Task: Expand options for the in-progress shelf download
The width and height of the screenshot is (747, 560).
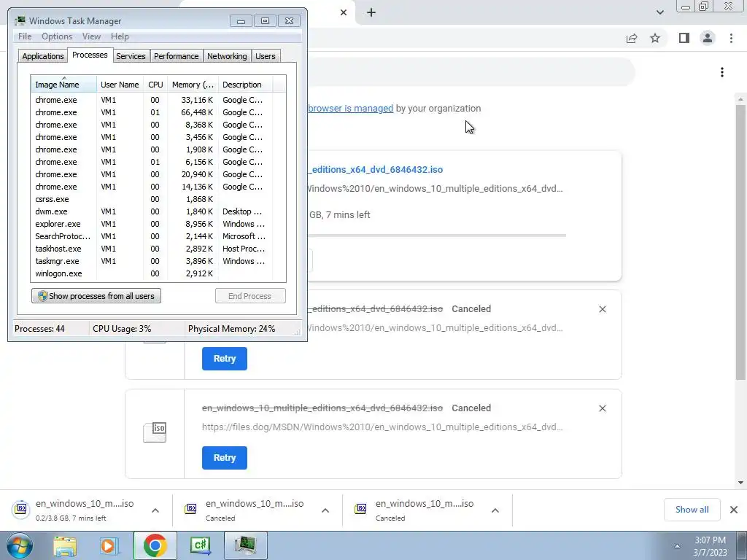Action: pyautogui.click(x=155, y=510)
